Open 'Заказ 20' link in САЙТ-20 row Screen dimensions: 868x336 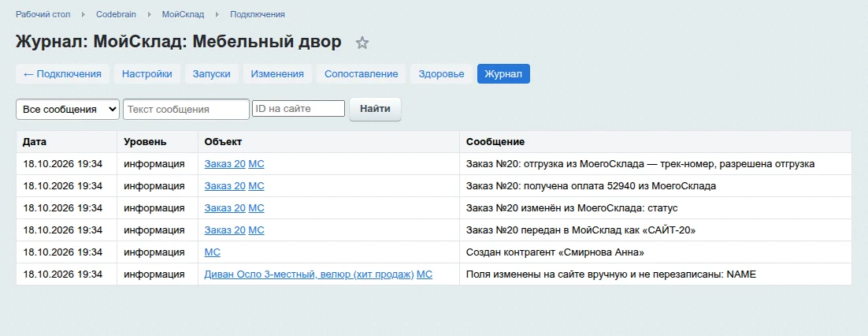[x=224, y=230]
